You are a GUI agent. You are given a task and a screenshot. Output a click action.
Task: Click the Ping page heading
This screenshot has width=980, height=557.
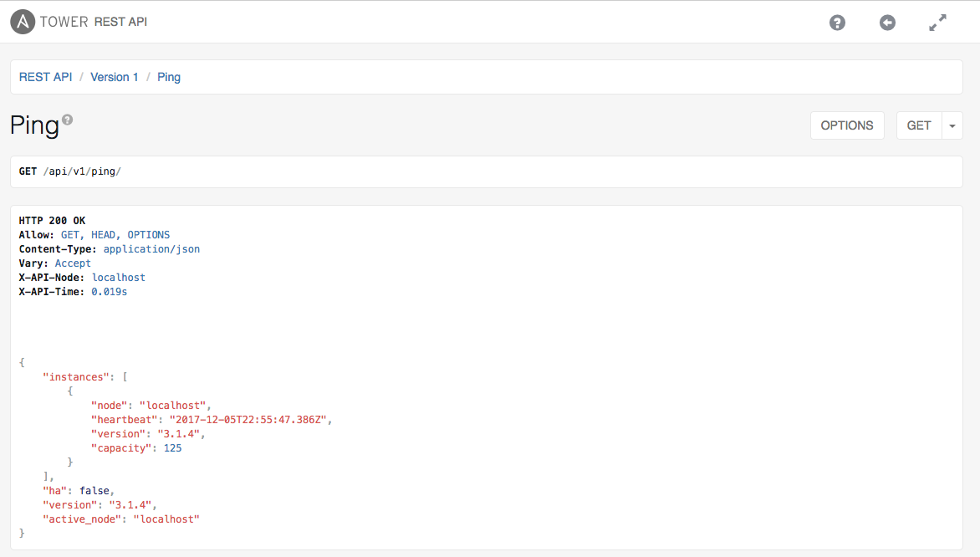tap(34, 125)
